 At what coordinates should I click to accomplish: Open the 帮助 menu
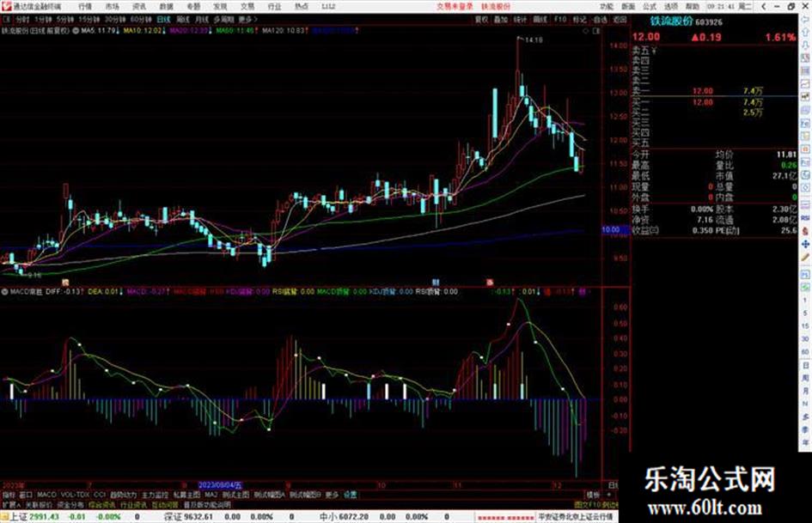(x=693, y=6)
